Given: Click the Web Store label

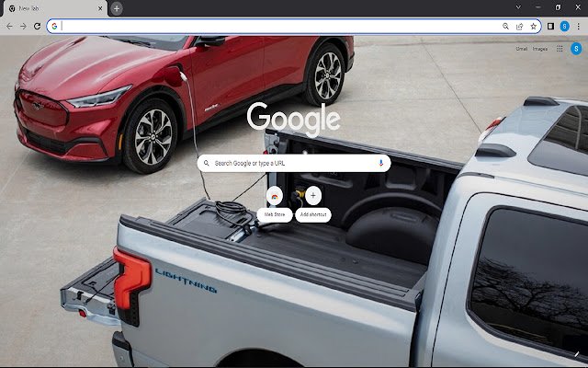Looking at the screenshot, I should 275,214.
